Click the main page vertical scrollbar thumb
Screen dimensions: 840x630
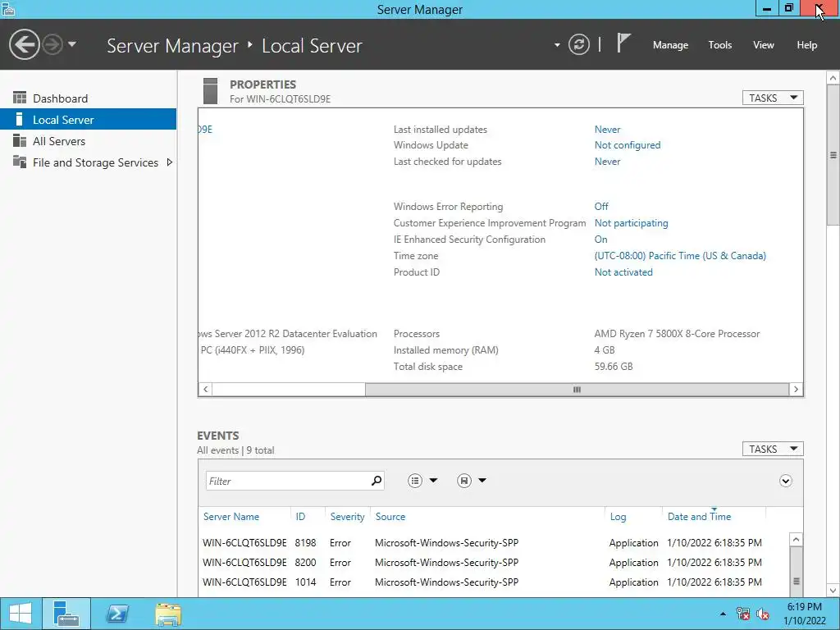(833, 155)
